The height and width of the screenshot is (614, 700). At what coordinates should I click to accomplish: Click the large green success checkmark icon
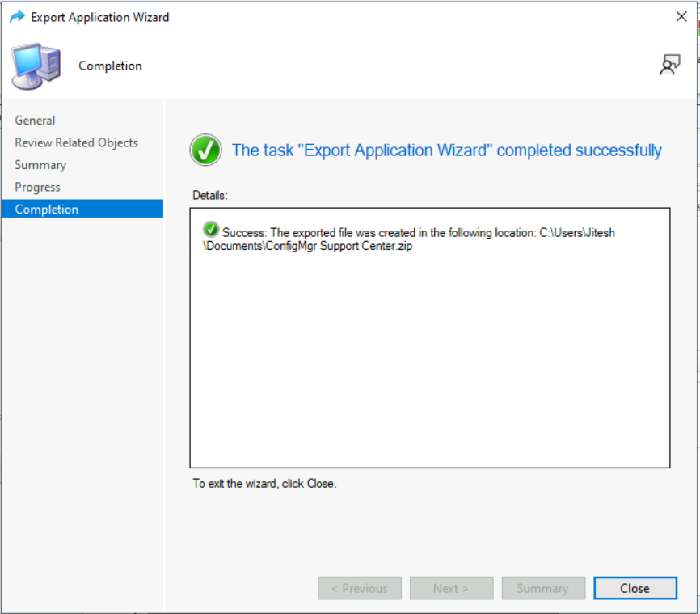coord(205,150)
